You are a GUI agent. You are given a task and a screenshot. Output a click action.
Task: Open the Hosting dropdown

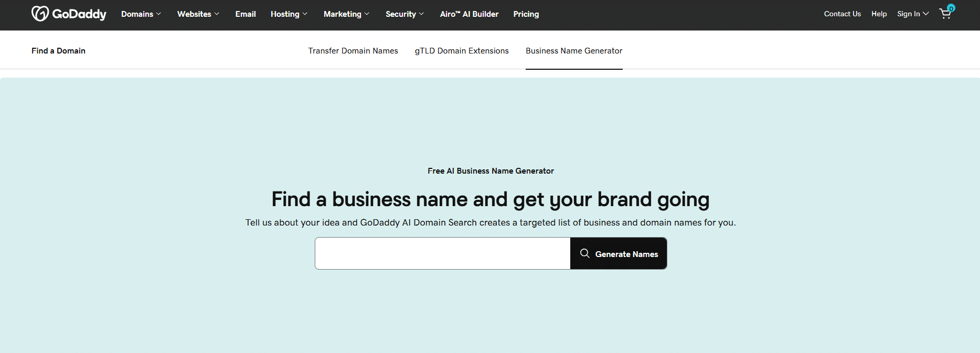tap(289, 14)
